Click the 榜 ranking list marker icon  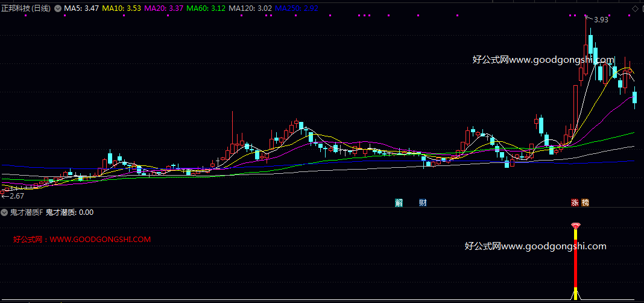[585, 202]
